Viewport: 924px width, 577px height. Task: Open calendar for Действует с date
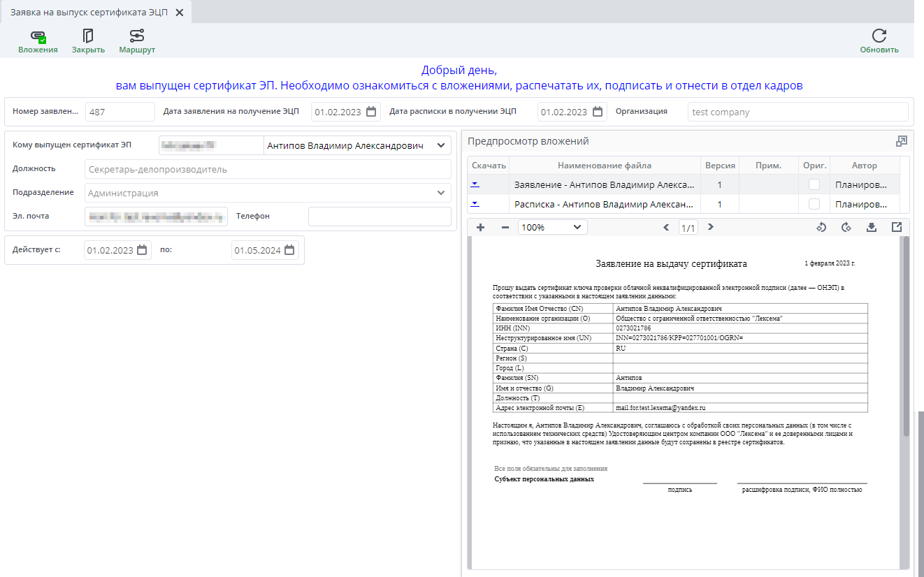coord(142,250)
